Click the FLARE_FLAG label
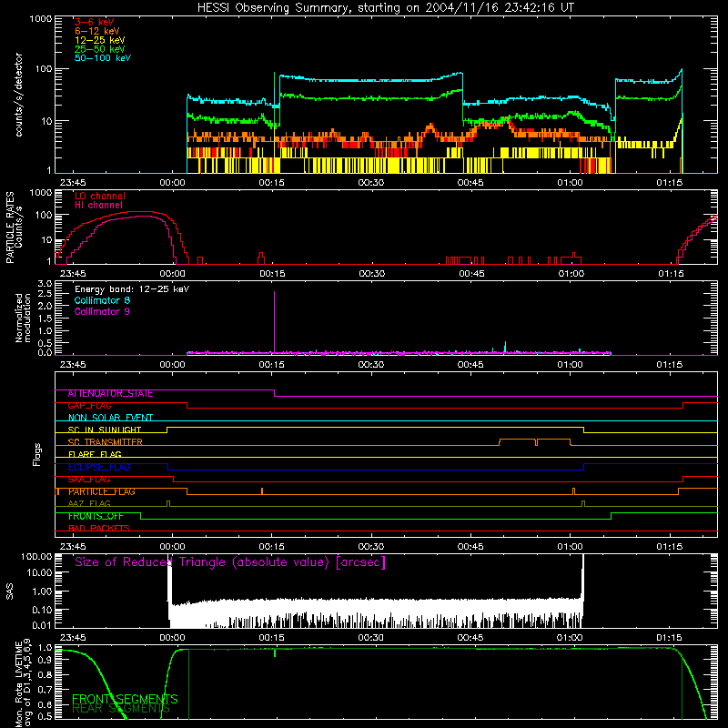This screenshot has height=728, width=728. (95, 454)
